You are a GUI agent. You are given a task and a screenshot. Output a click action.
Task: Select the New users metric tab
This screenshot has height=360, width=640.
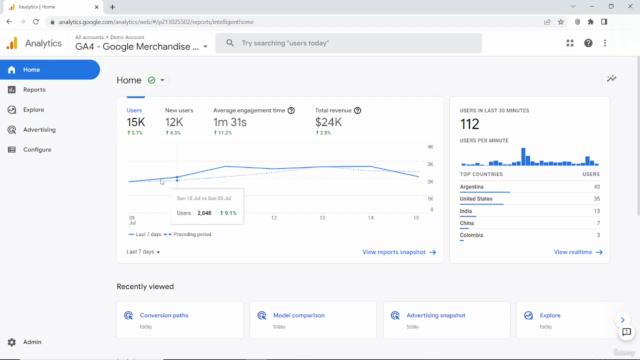179,121
